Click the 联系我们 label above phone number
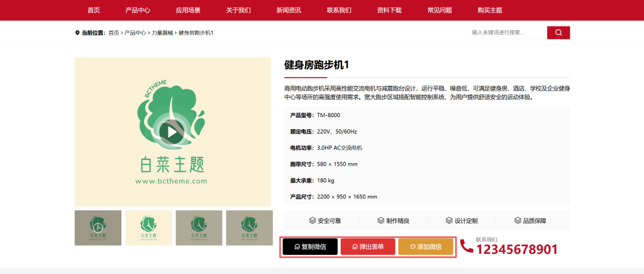The height and width of the screenshot is (274, 644). (486, 239)
